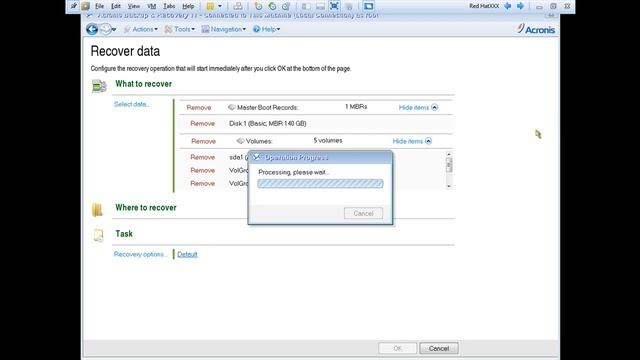Screen dimensions: 640x360
Task: Open the File menu
Action: coord(99,7)
